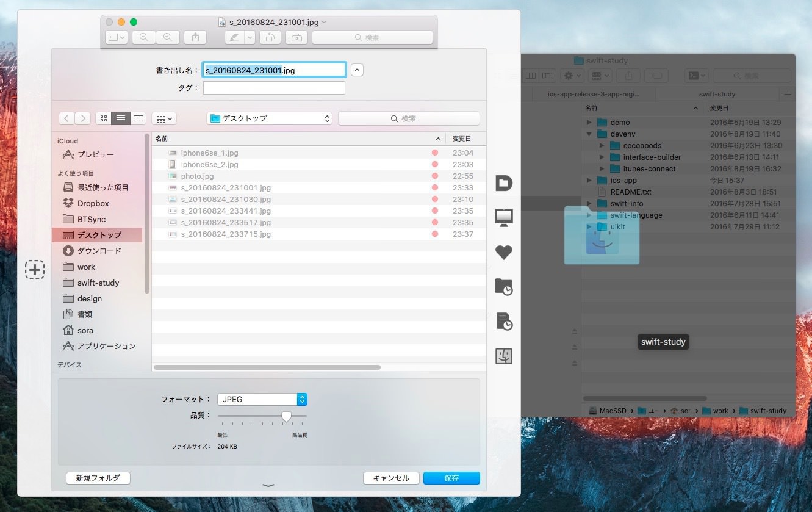Open the arrange-by dropdown in the save dialog
The width and height of the screenshot is (812, 512).
163,118
